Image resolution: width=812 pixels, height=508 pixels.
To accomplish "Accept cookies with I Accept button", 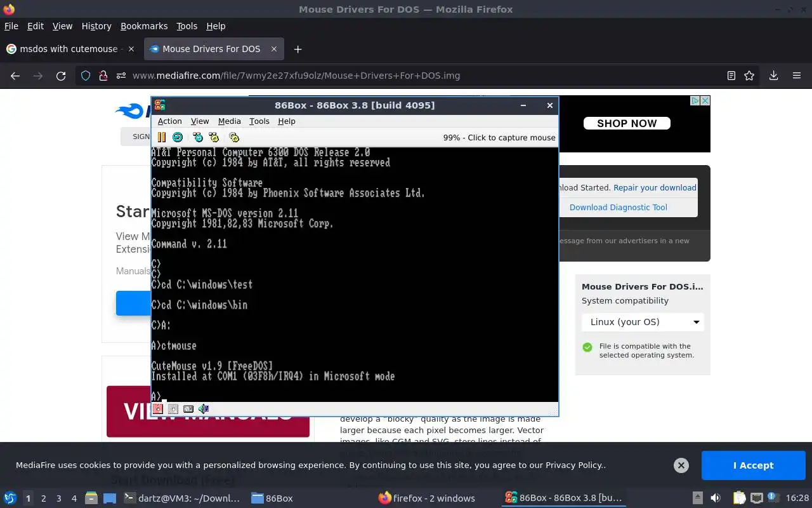I will [753, 465].
